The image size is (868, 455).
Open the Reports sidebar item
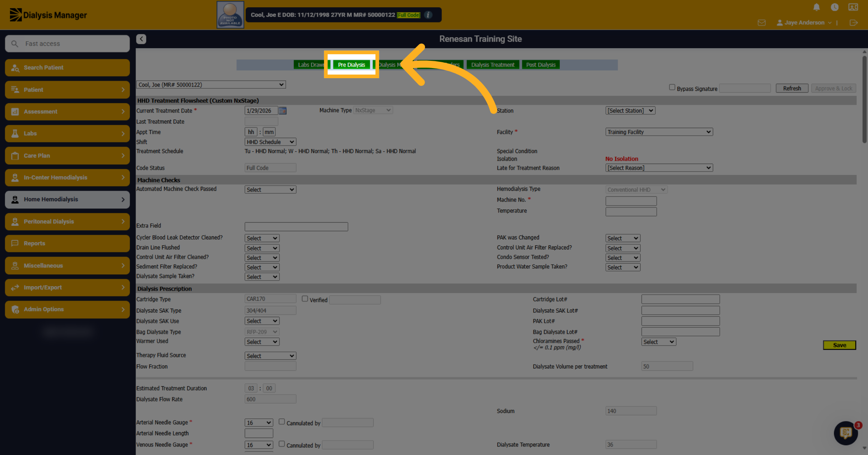tap(67, 243)
